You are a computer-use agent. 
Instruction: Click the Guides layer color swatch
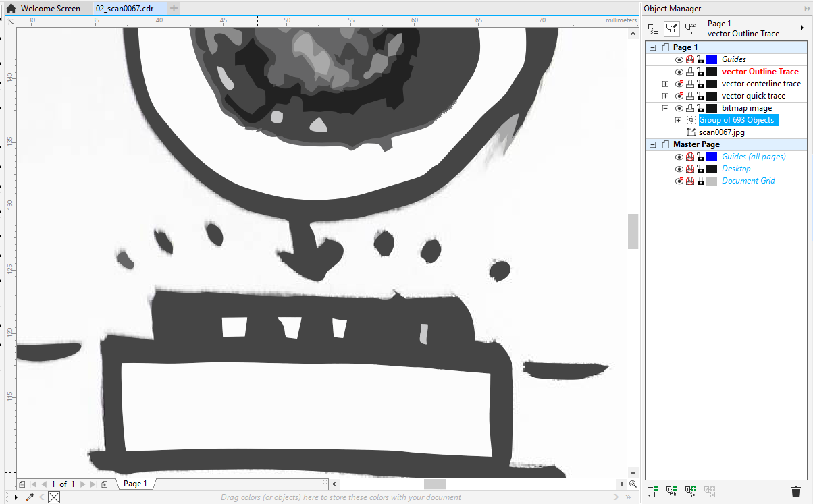click(711, 59)
